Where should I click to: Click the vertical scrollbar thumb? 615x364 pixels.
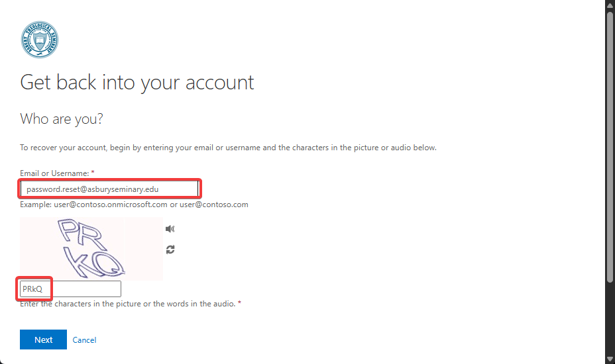(x=610, y=146)
